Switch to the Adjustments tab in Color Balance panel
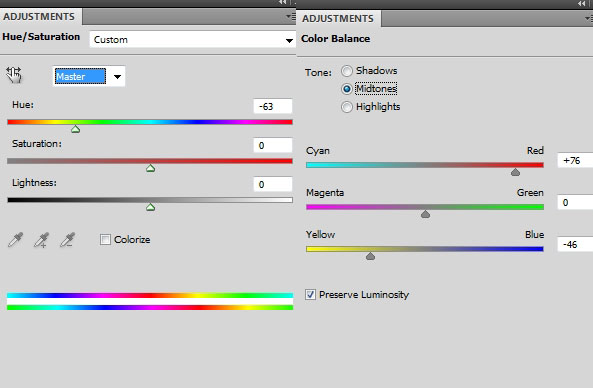 point(338,19)
